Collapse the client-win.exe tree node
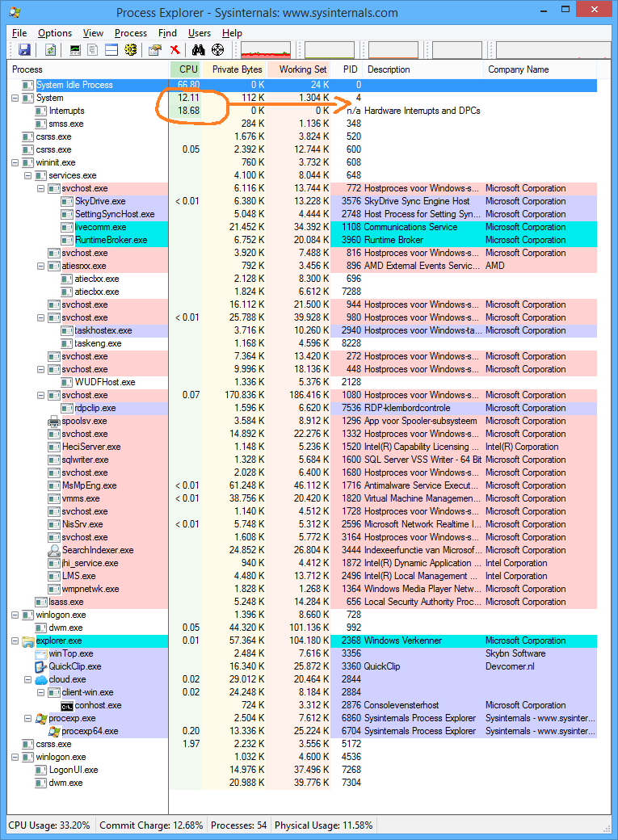The height and width of the screenshot is (840, 618). [x=40, y=692]
